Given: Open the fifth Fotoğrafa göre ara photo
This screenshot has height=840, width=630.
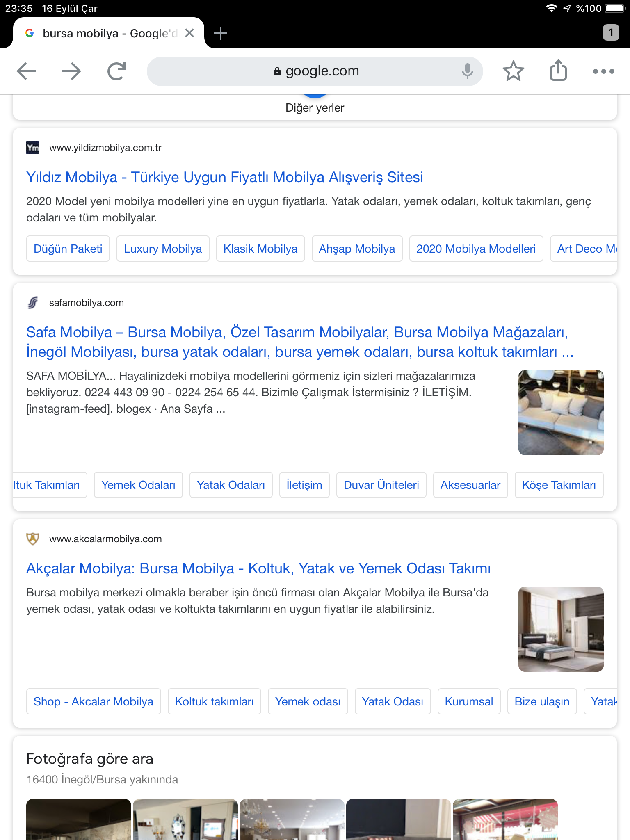Looking at the screenshot, I should pyautogui.click(x=505, y=819).
